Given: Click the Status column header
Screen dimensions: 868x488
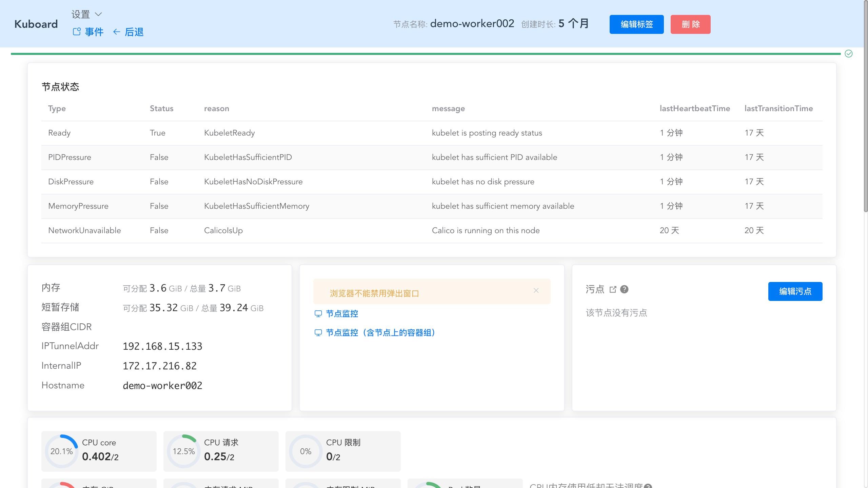Looking at the screenshot, I should click(x=161, y=108).
